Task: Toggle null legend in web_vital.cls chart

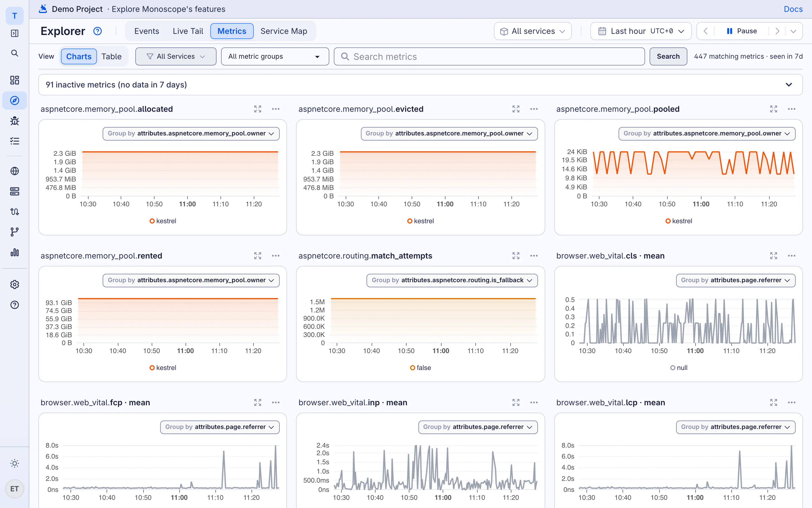Action: 678,368
